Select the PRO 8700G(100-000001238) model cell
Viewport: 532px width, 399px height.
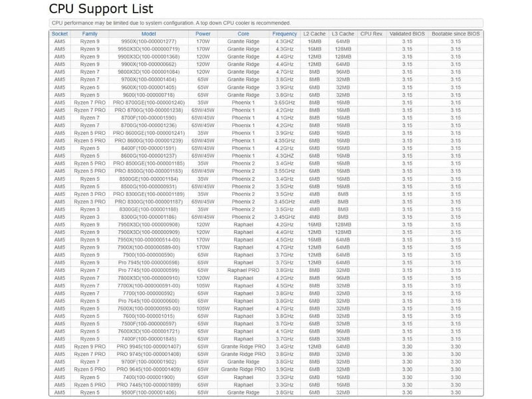click(x=148, y=110)
